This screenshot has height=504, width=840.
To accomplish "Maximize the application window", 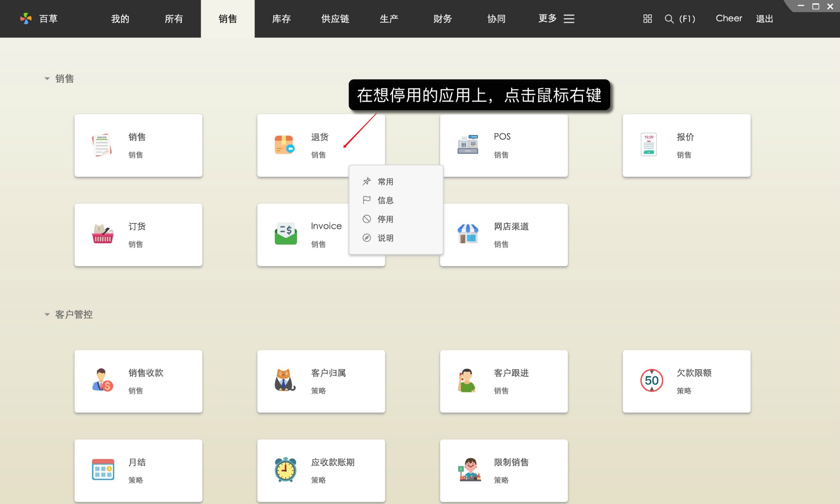I will tap(816, 6).
